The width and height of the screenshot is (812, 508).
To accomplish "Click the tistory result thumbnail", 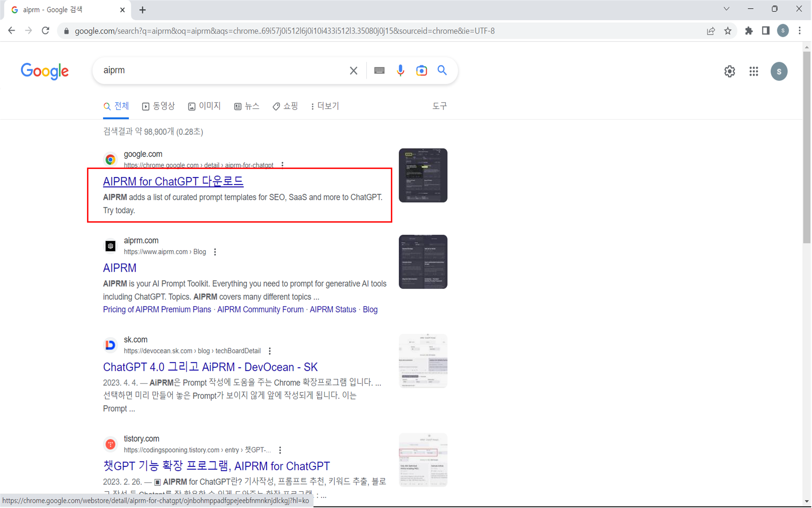I will point(423,460).
